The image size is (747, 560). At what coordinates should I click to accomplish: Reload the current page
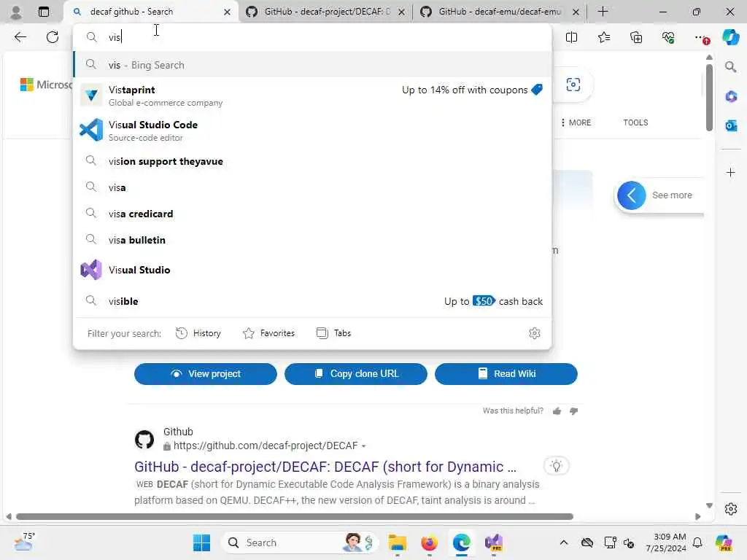click(53, 37)
